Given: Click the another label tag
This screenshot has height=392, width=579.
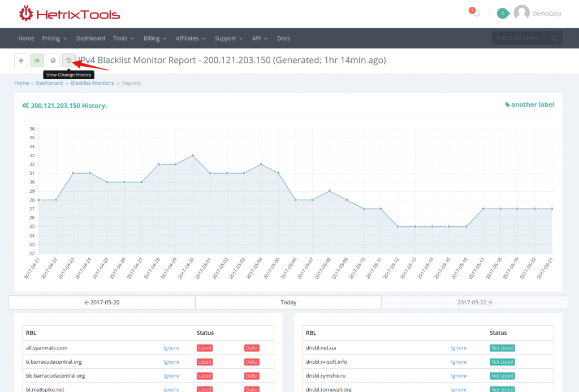Looking at the screenshot, I should 529,105.
